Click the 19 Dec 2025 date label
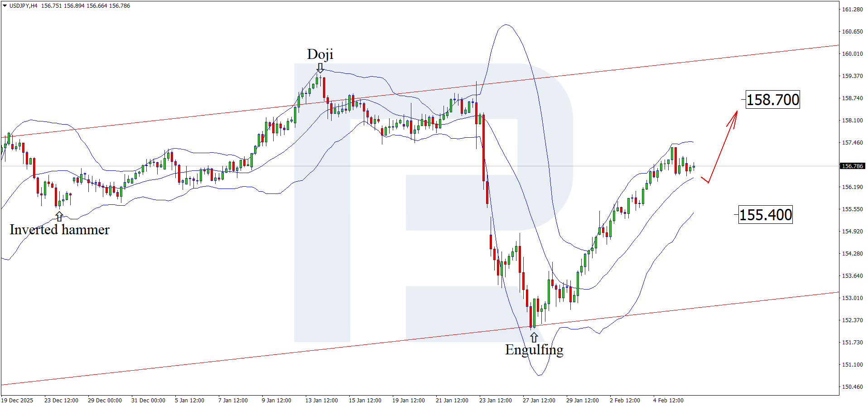 (18, 400)
